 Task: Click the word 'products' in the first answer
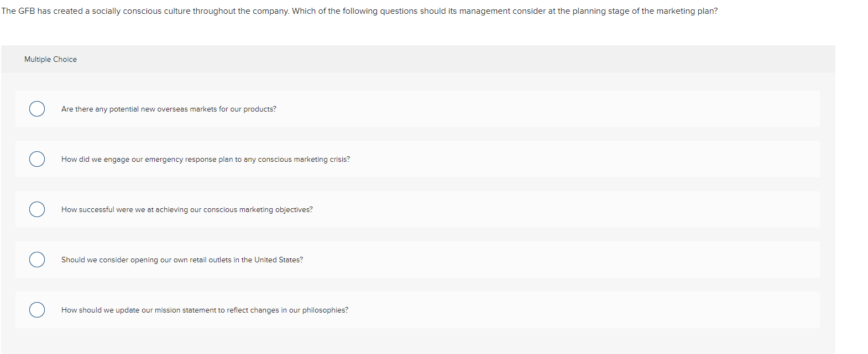(258, 109)
